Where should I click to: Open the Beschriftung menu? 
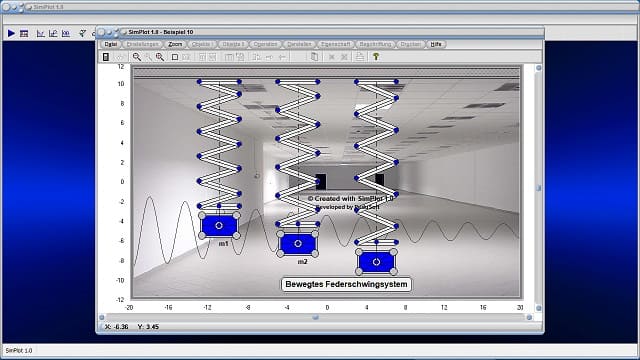[x=375, y=44]
